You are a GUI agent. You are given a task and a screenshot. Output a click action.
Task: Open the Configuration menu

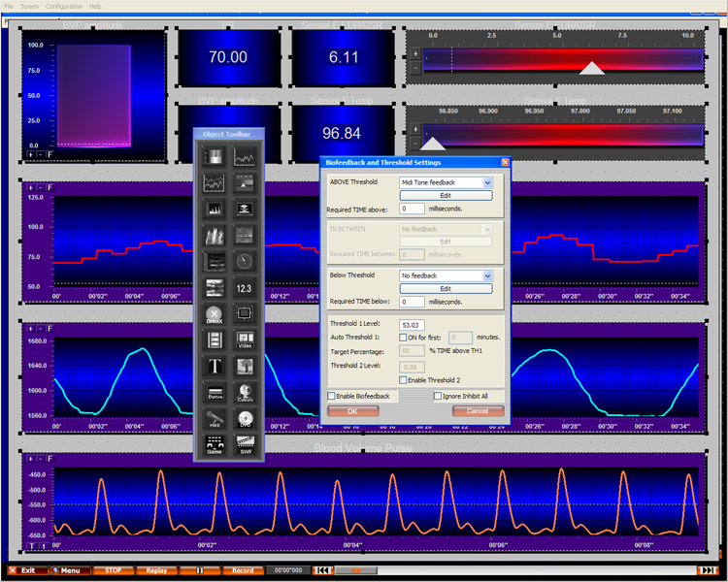64,6
